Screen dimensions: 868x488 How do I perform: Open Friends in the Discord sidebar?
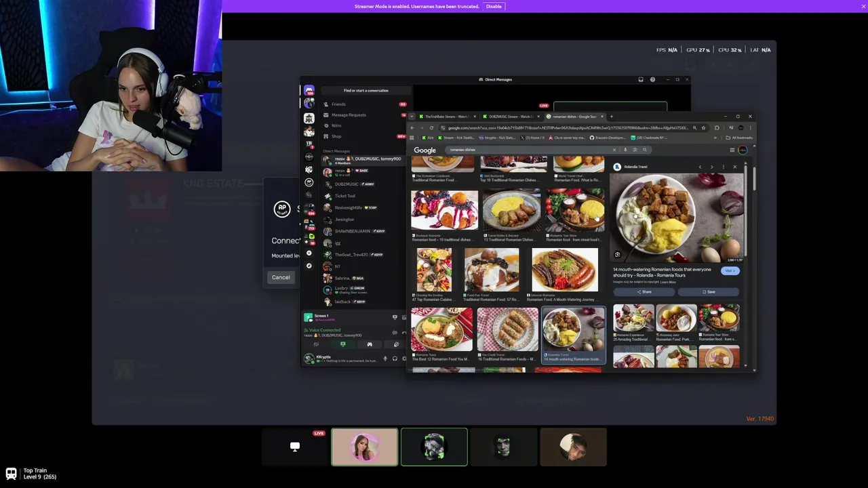pyautogui.click(x=365, y=104)
